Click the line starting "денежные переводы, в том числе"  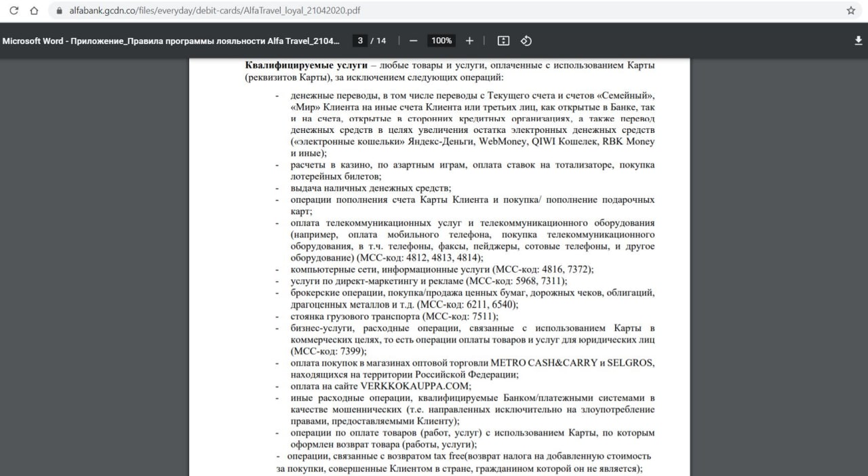pyautogui.click(x=472, y=95)
